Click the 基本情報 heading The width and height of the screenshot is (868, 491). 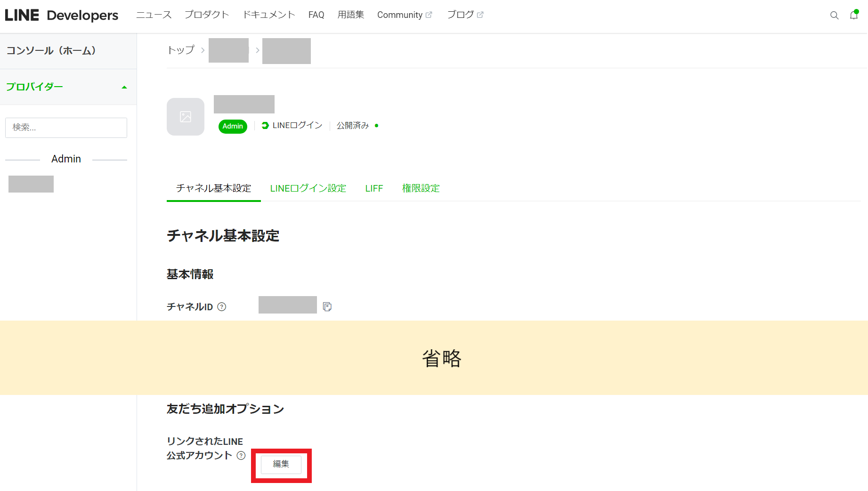tap(190, 274)
